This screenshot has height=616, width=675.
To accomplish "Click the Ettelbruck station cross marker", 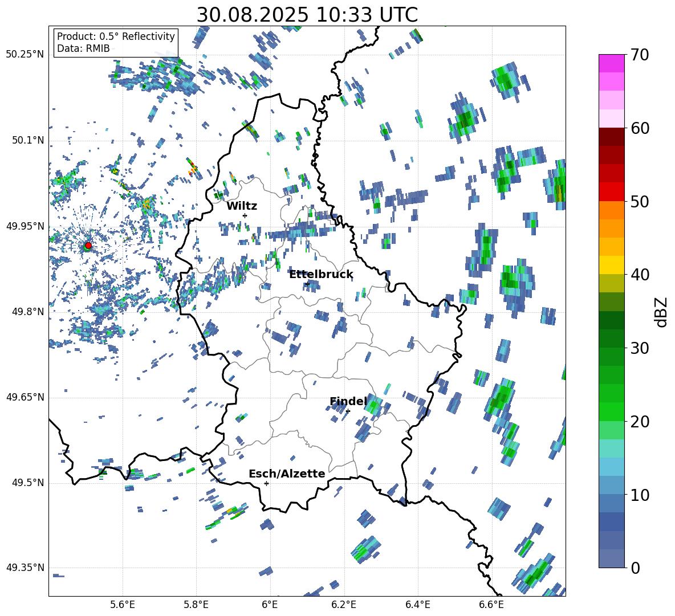I will (x=307, y=284).
